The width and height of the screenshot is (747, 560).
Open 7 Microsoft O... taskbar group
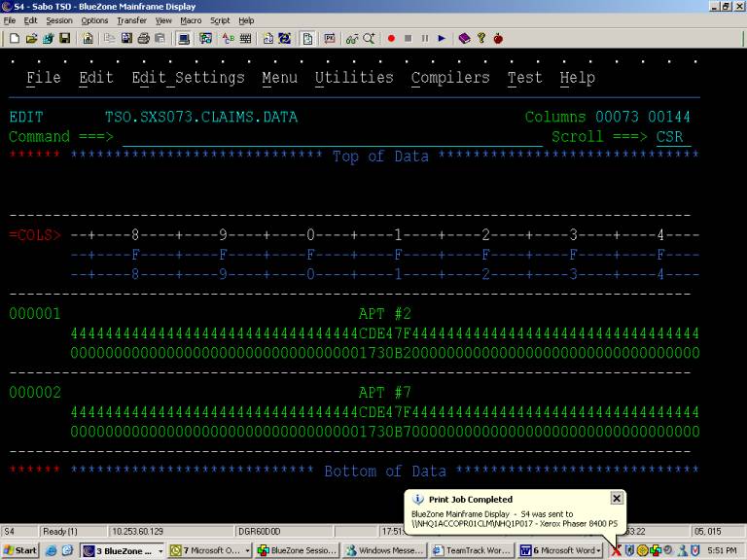point(210,550)
